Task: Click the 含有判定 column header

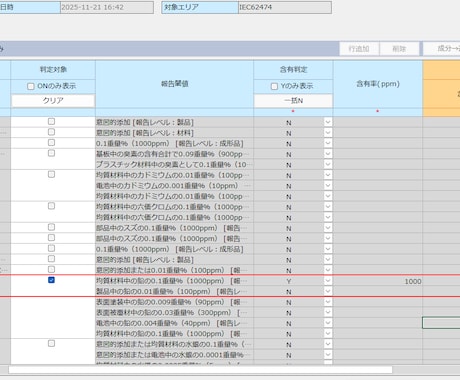Action: [x=293, y=69]
